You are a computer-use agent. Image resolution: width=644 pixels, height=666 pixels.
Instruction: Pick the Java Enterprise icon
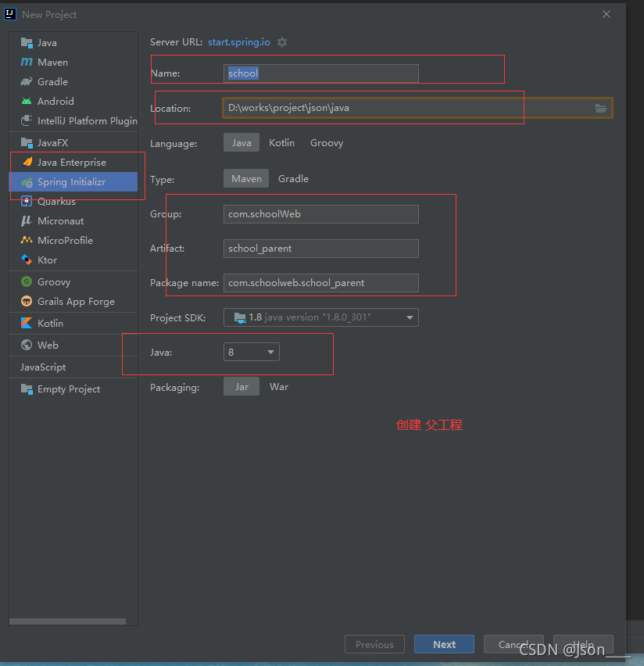point(27,162)
